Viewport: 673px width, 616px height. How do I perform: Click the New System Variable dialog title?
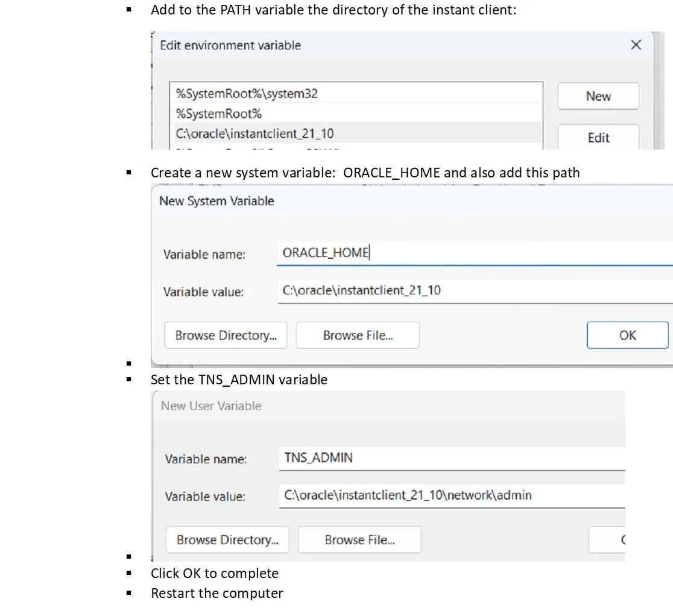click(x=216, y=201)
